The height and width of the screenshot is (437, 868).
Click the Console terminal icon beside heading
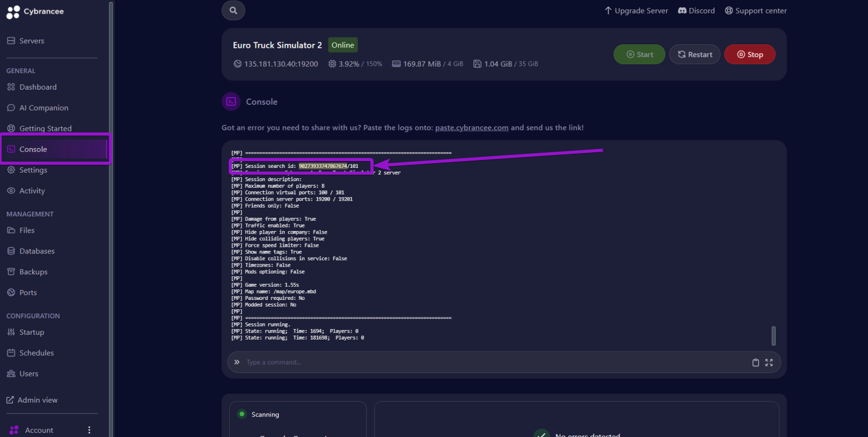coord(231,102)
